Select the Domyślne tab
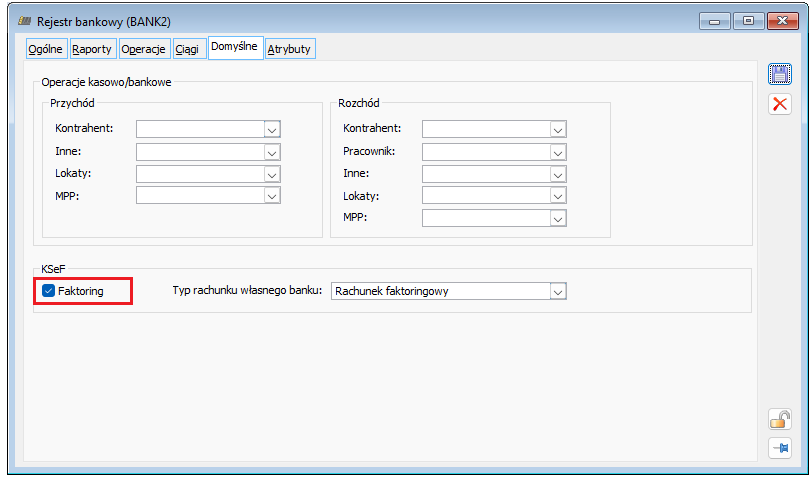Viewport: 812px width, 479px height. 235,47
